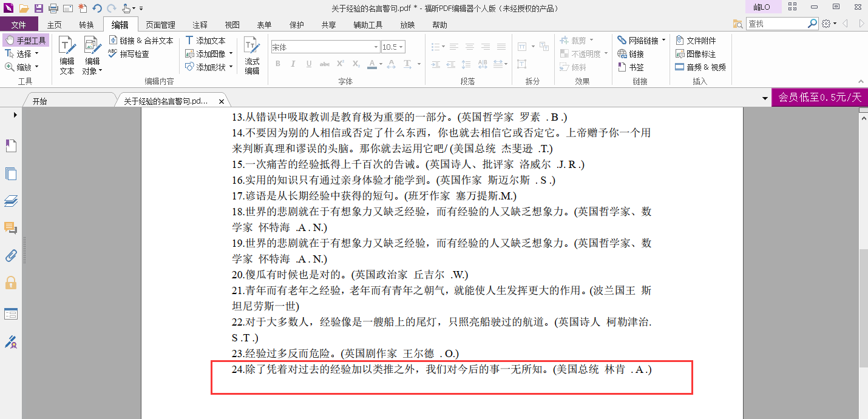
Task: Click 添加文本 add text tool
Action: tap(205, 41)
